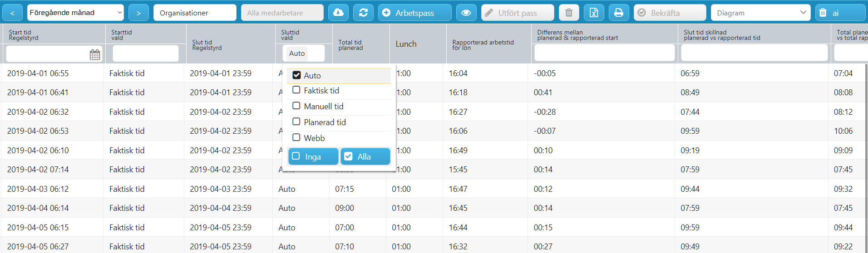Export via the Excel file icon
This screenshot has height=253, width=868.
(594, 13)
